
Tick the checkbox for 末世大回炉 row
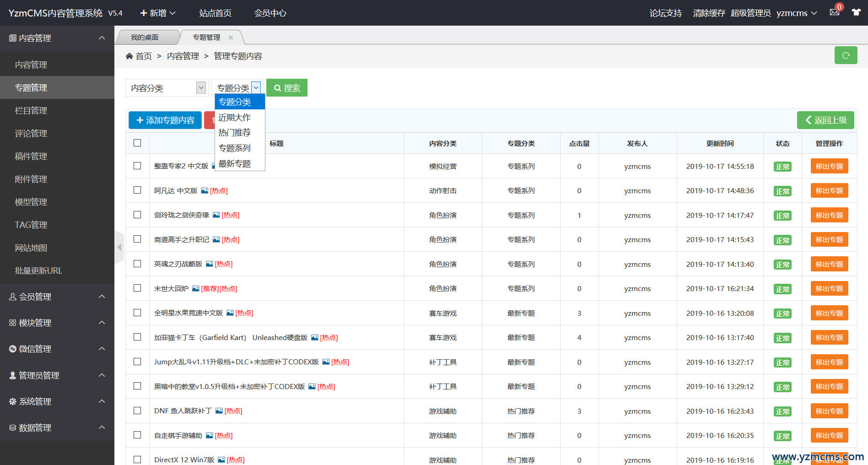coord(137,288)
